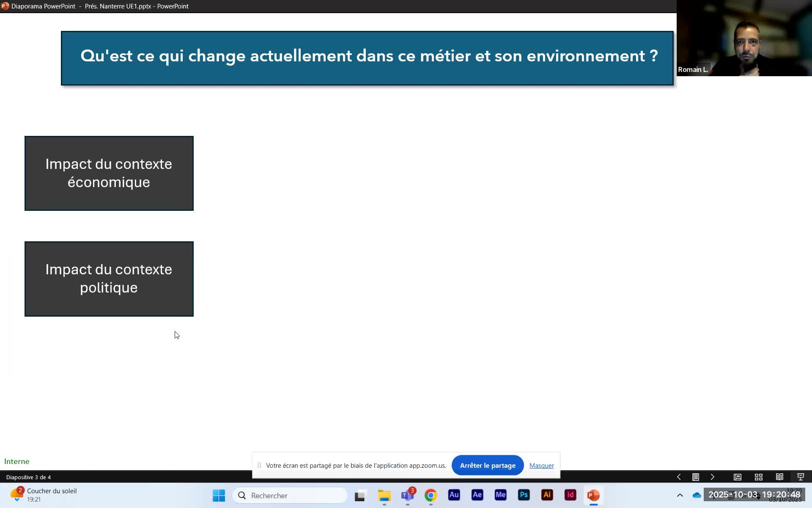Image resolution: width=812 pixels, height=508 pixels.
Task: Open the see-all-slides menu icon
Action: 696,477
